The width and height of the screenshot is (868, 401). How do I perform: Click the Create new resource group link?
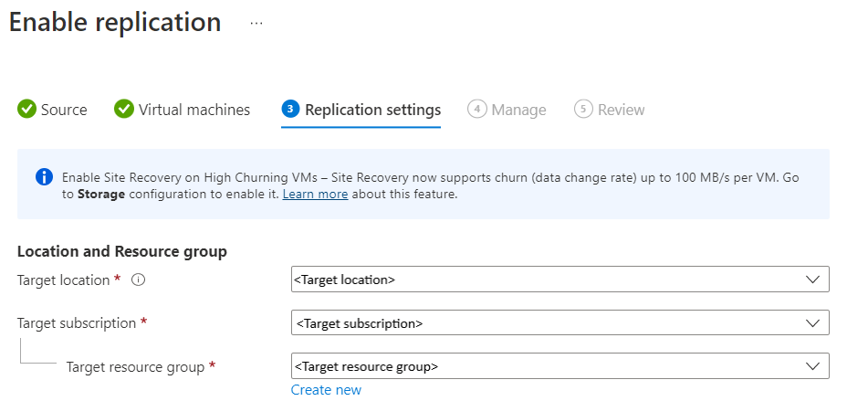coord(326,390)
